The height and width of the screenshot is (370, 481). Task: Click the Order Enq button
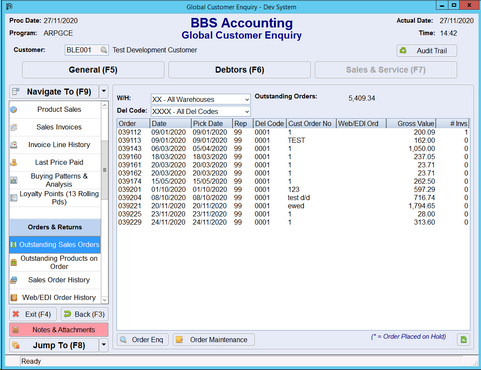tap(143, 340)
